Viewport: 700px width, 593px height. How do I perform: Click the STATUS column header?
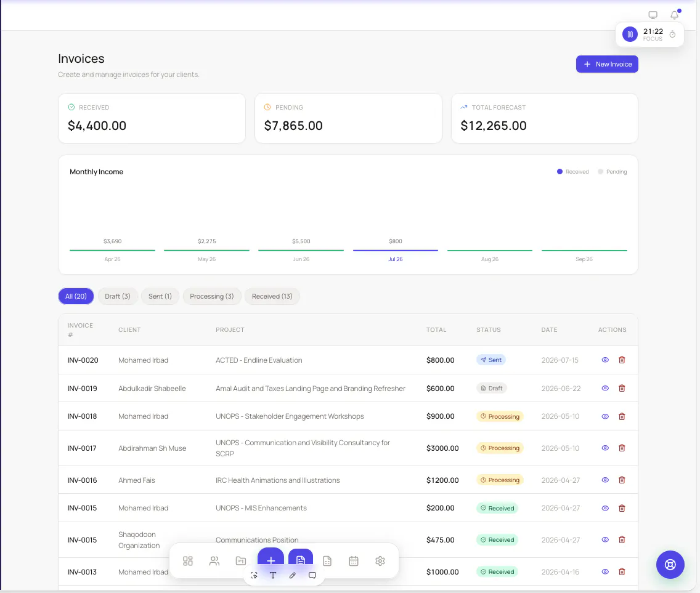coord(489,329)
